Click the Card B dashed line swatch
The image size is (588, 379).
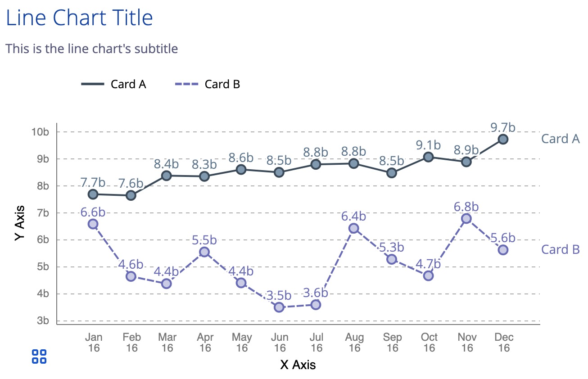pos(186,84)
